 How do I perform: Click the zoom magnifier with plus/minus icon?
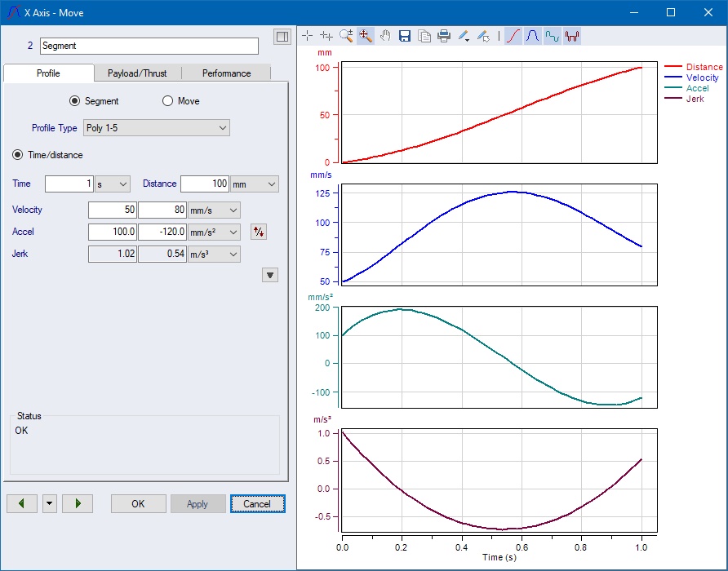click(346, 36)
